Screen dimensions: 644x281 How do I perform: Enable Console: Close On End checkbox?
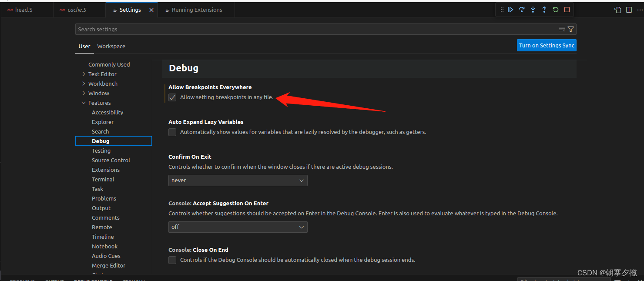coord(172,260)
